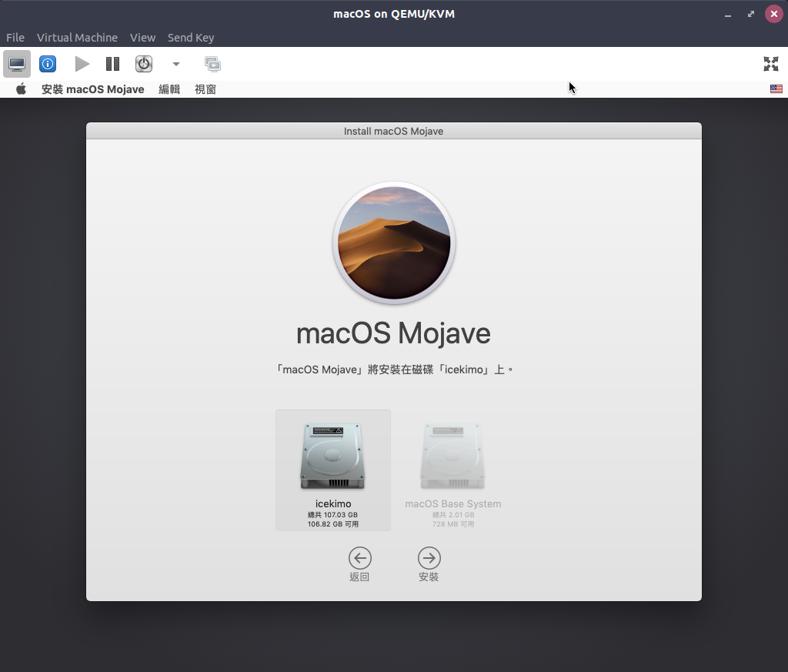Open the 編輯 menu
Screen dimensions: 788x672
[x=169, y=89]
